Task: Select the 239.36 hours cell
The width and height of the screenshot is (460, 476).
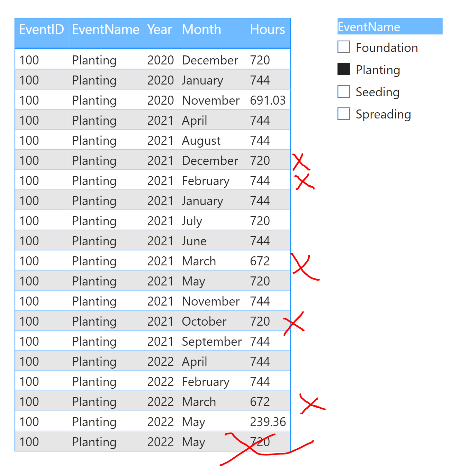Action: tap(268, 422)
